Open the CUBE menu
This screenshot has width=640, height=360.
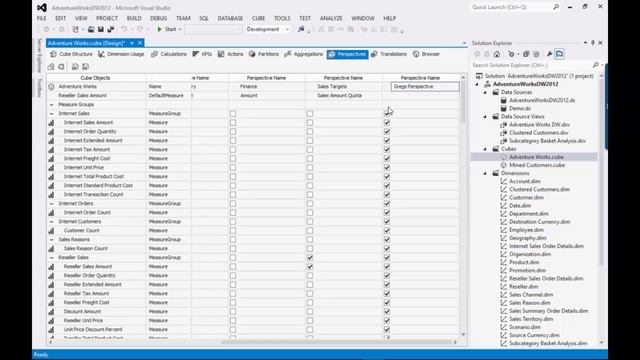258,18
